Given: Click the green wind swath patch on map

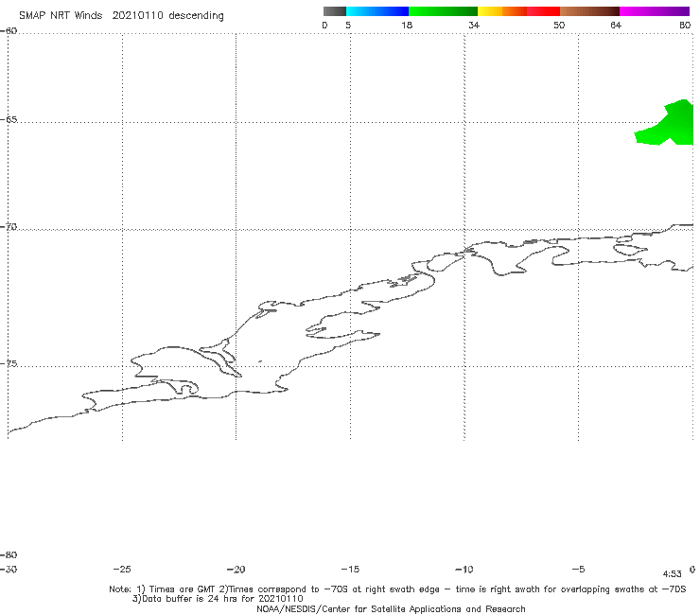Looking at the screenshot, I should [670, 125].
